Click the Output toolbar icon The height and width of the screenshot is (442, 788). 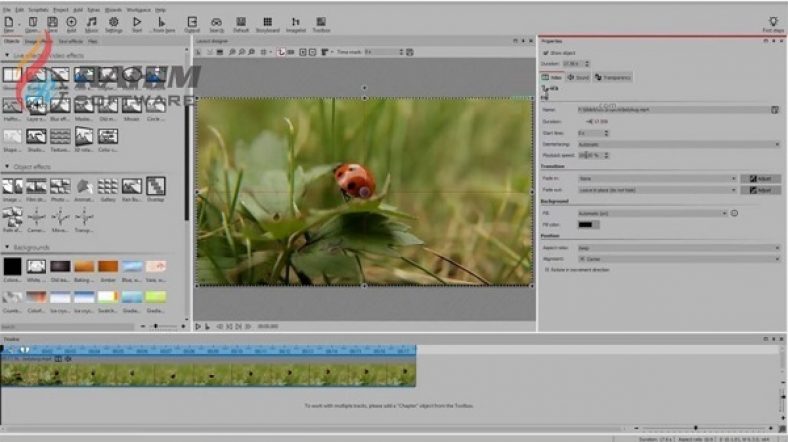pyautogui.click(x=193, y=22)
